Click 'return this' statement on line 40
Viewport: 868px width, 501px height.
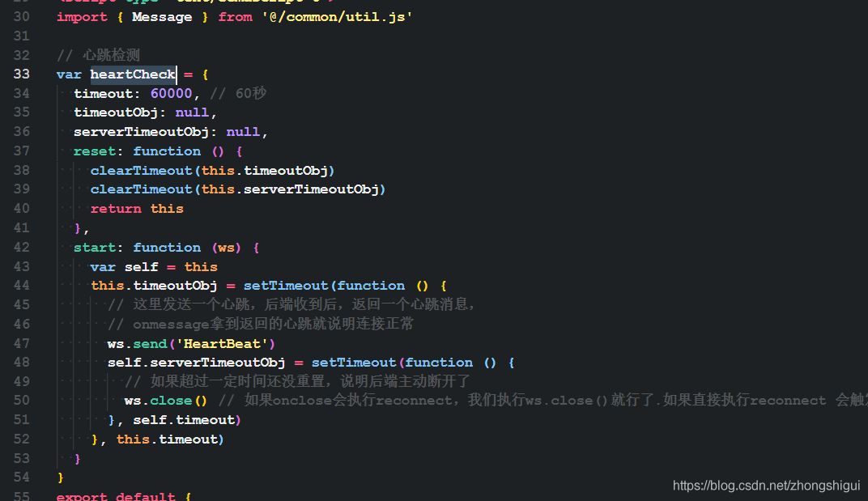(137, 209)
